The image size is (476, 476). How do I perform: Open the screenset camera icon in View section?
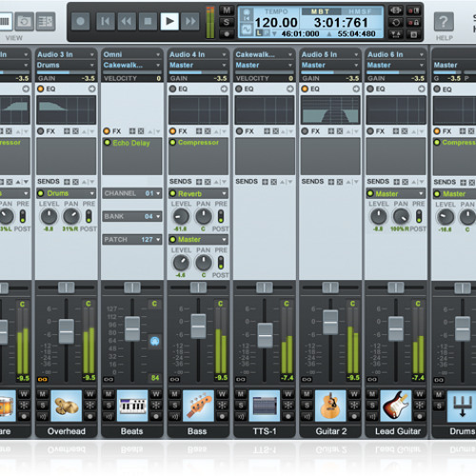[24, 22]
